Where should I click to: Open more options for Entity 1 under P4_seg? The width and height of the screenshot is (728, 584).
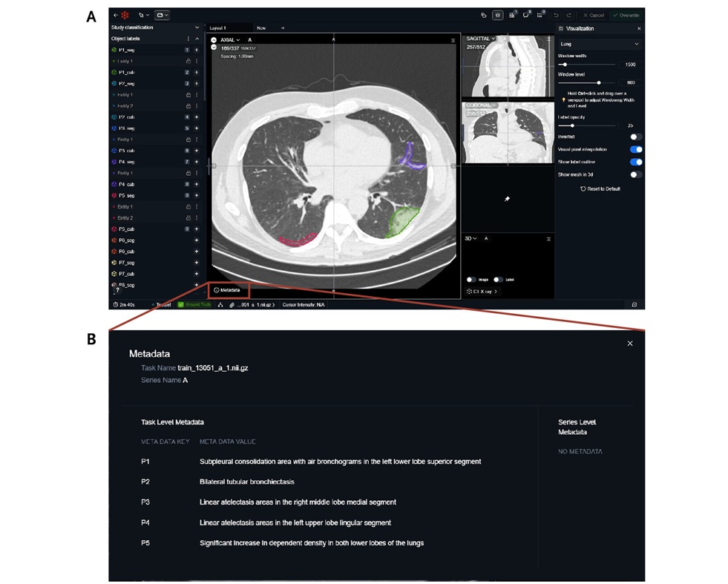click(x=197, y=173)
